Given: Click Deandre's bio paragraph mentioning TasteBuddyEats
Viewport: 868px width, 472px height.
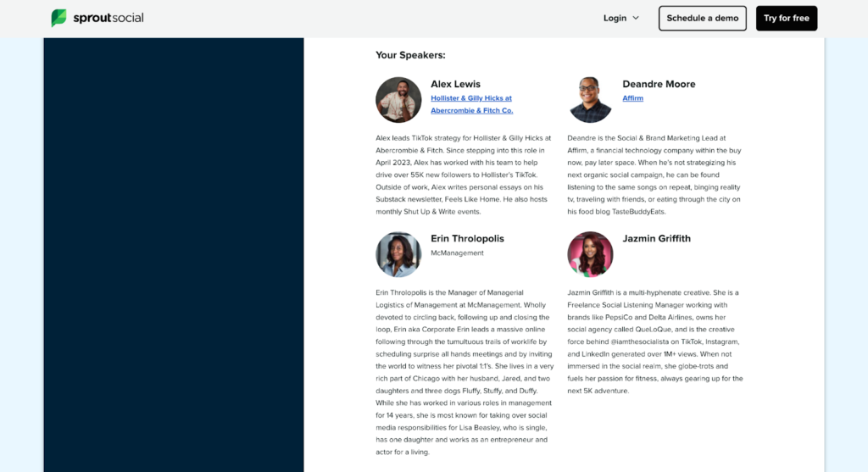Looking at the screenshot, I should coord(654,175).
